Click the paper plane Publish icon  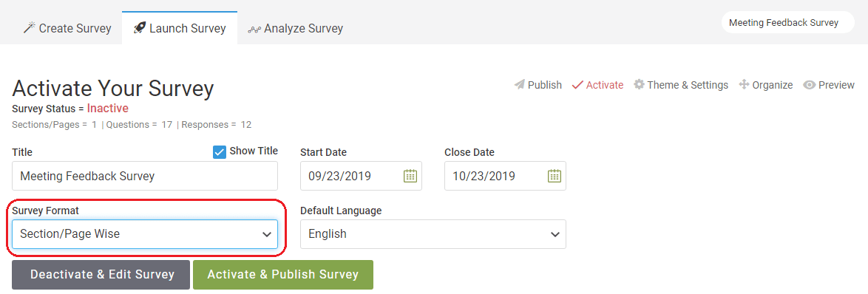point(519,85)
